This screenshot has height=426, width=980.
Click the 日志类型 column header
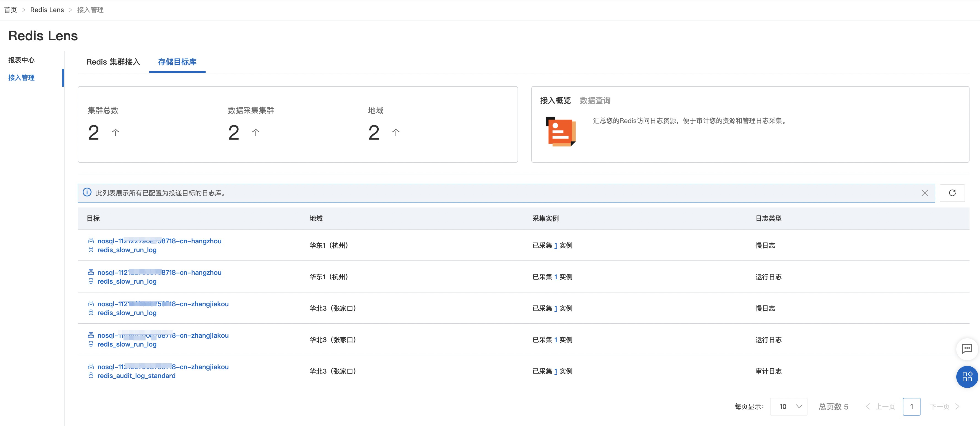coord(768,218)
